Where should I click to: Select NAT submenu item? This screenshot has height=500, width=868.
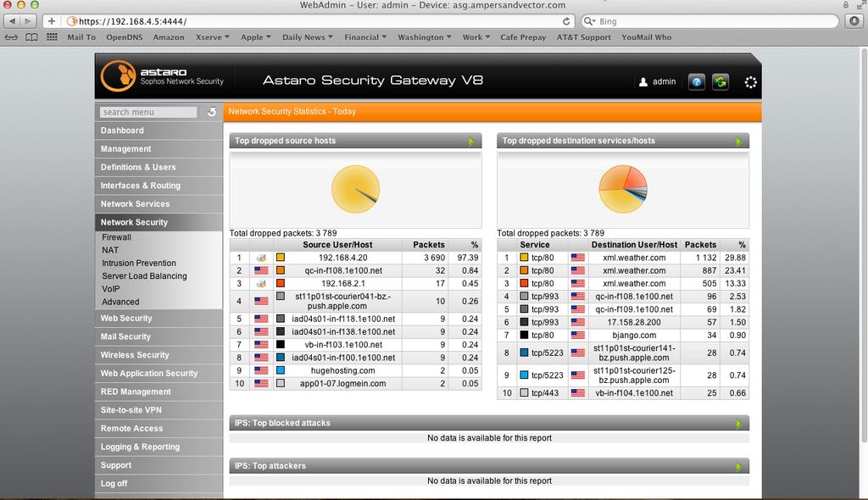click(110, 250)
